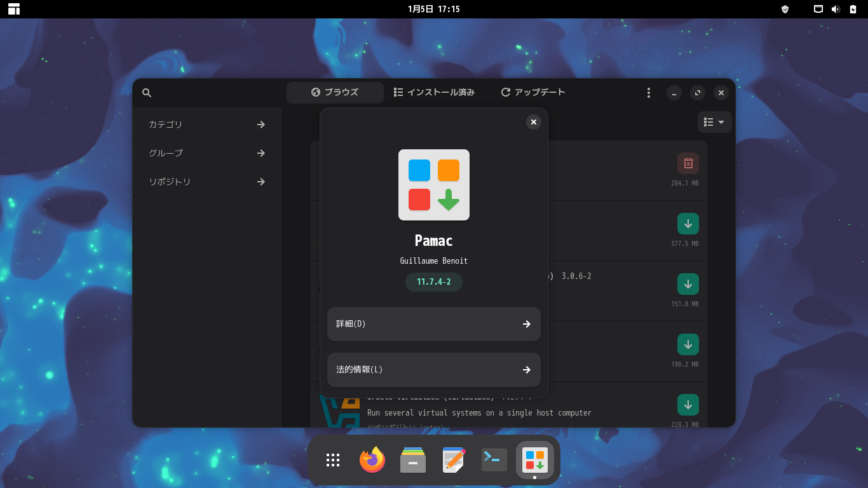Show the application grid from dock
This screenshot has width=868, height=488.
click(333, 460)
